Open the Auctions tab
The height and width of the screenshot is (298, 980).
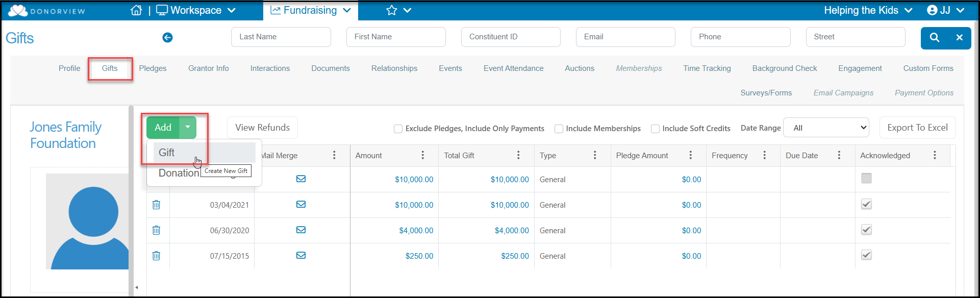point(580,68)
